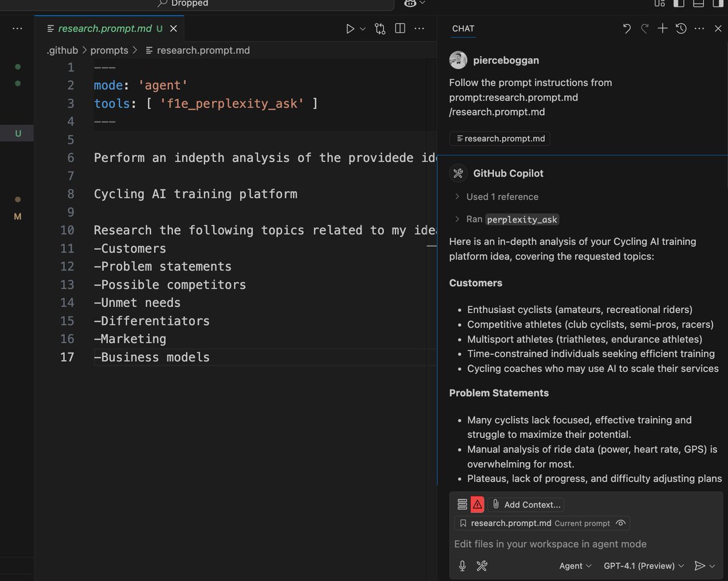Click the '-Possible competitors' line in the editor

pos(170,284)
